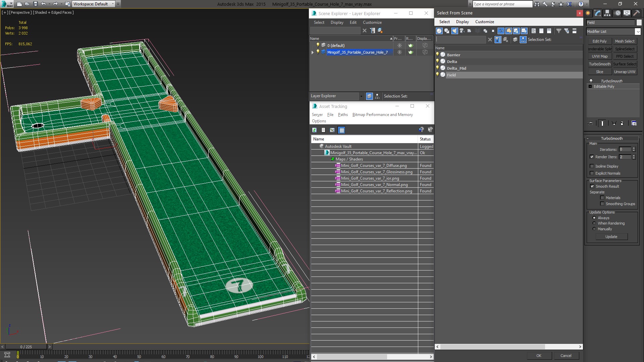Enable Separate by Materials checkbox
Image resolution: width=644 pixels, height=362 pixels.
(x=602, y=197)
